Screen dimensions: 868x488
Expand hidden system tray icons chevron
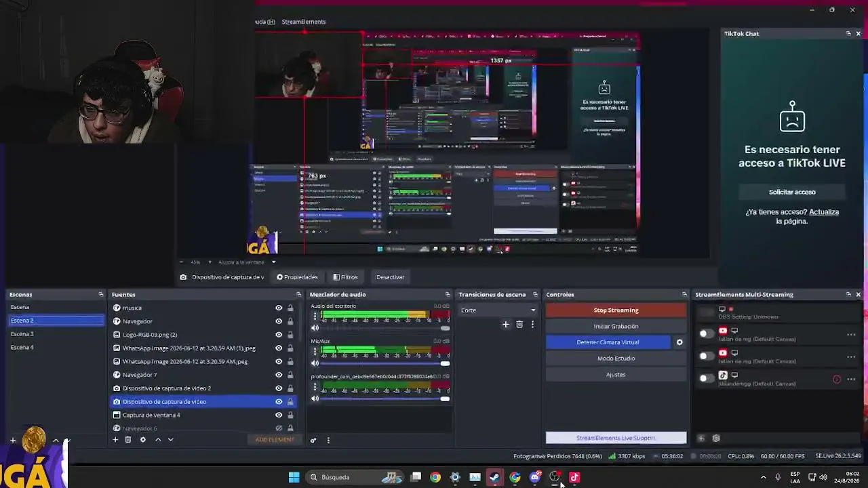[x=763, y=477]
